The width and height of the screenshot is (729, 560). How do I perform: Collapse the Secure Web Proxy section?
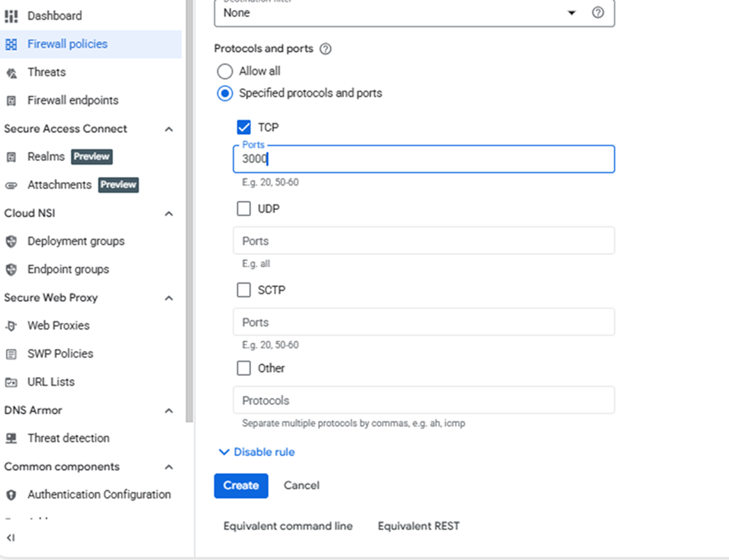click(x=169, y=298)
